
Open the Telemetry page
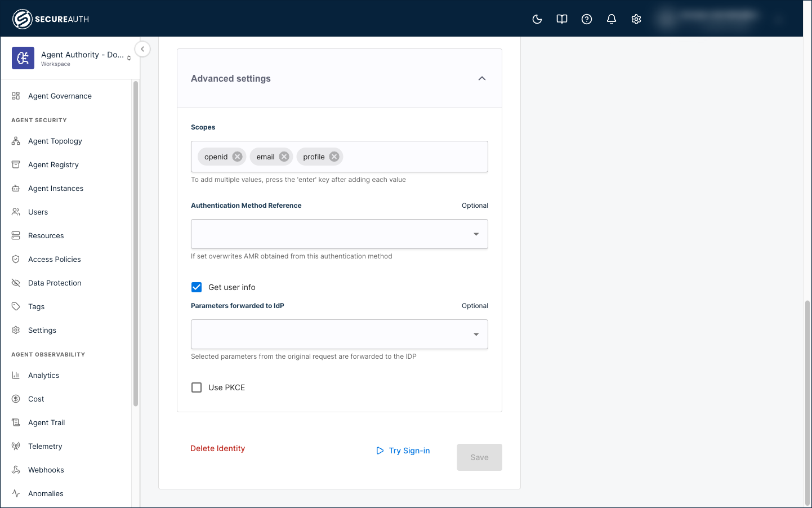coord(45,446)
